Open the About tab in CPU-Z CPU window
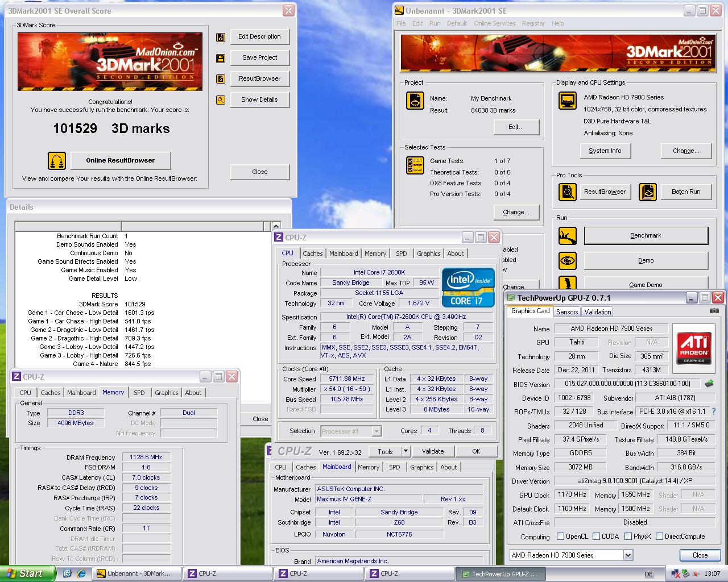Screen dimensions: 728x582 coord(455,253)
